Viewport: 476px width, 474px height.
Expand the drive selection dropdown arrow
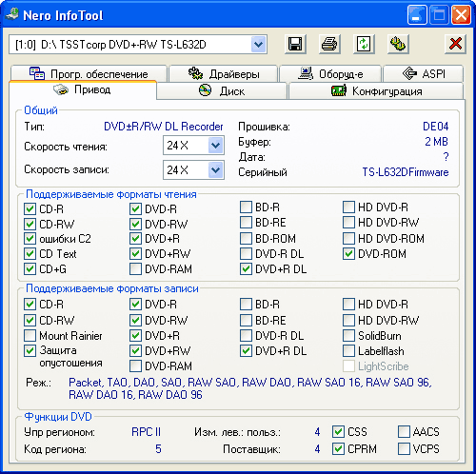click(259, 44)
